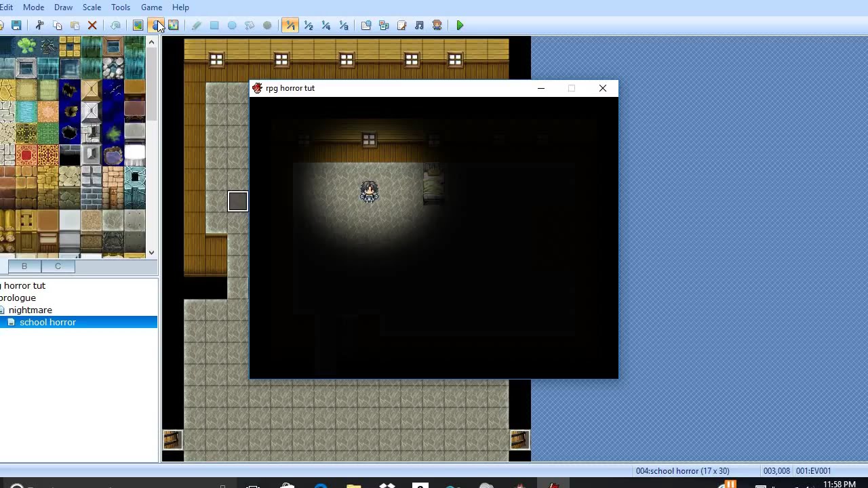Image resolution: width=868 pixels, height=488 pixels.
Task: Click the 11:58 PM taskbar clock
Action: tap(840, 484)
